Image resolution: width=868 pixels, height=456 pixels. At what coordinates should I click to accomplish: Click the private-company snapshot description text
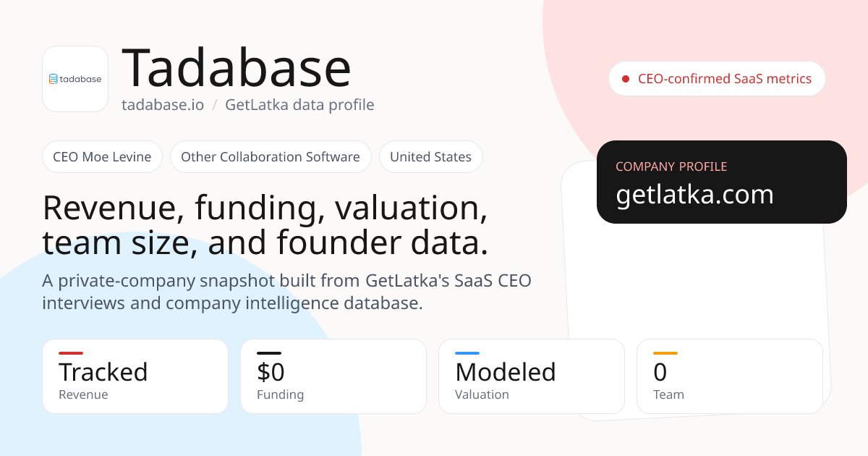click(x=286, y=292)
